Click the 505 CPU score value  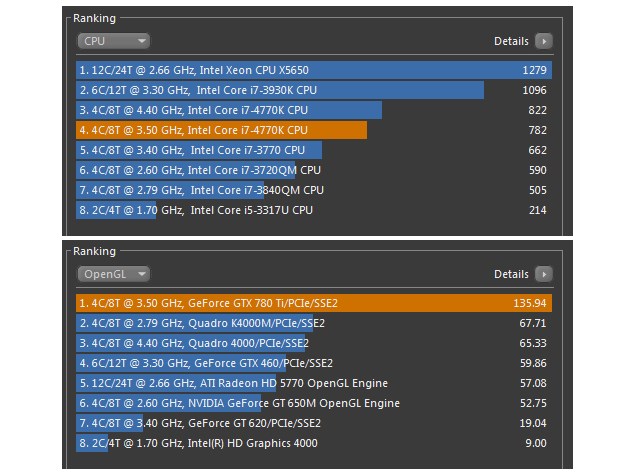(x=537, y=190)
